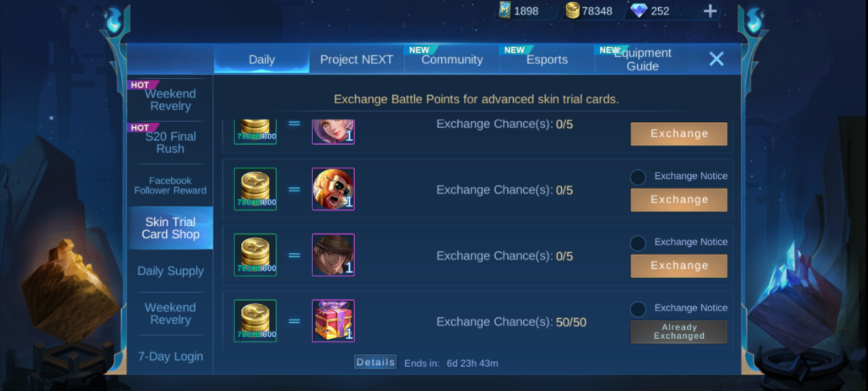The height and width of the screenshot is (391, 868).
Task: Select the goggles hero skin trial card
Action: pyautogui.click(x=333, y=189)
